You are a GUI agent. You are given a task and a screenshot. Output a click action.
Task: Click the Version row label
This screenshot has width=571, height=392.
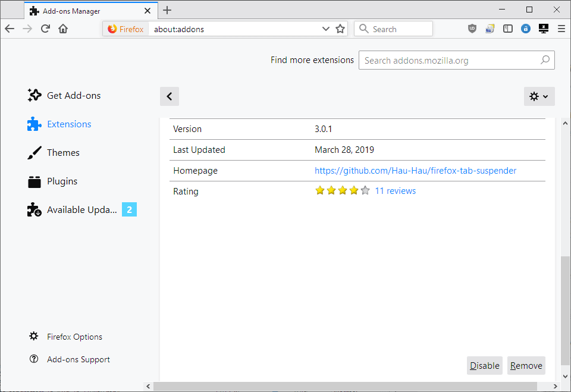tap(187, 129)
